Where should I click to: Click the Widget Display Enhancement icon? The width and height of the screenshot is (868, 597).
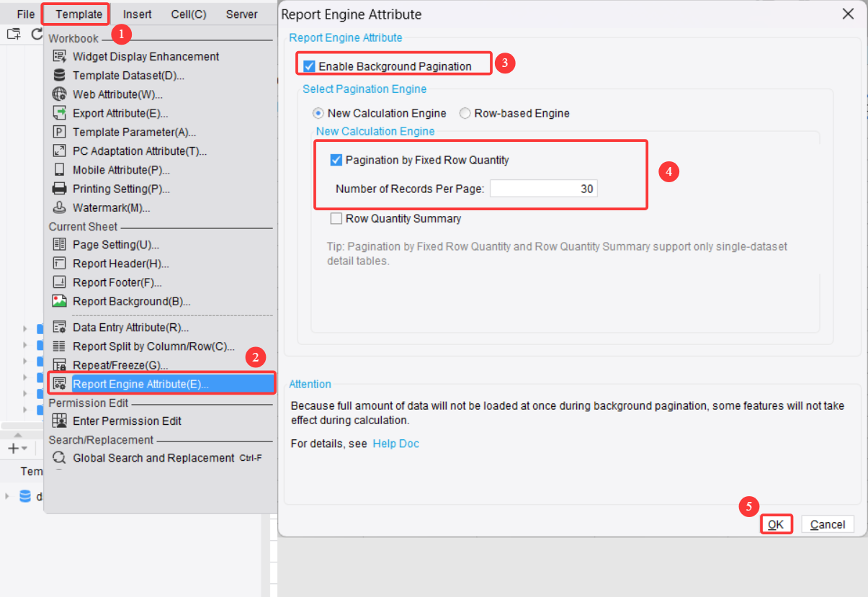tap(60, 56)
